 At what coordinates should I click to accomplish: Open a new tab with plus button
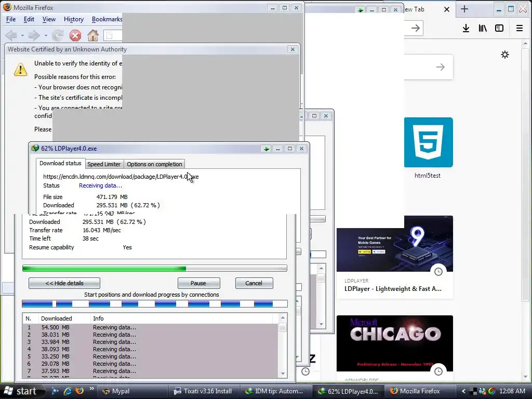pos(464,9)
